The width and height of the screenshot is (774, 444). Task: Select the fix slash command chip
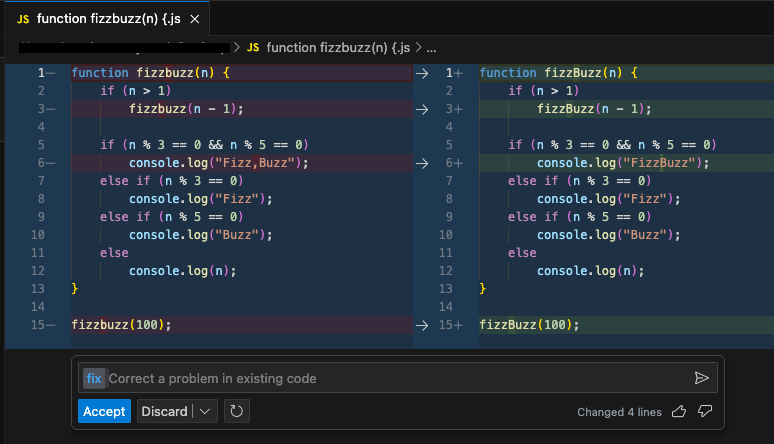click(x=94, y=378)
